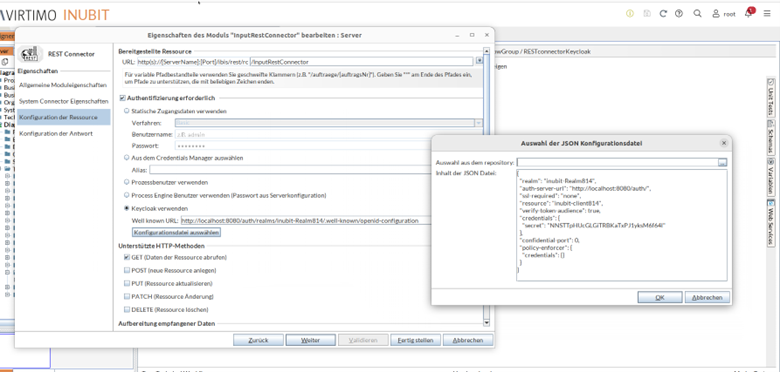Click the refresh icon in the header

pos(663,14)
